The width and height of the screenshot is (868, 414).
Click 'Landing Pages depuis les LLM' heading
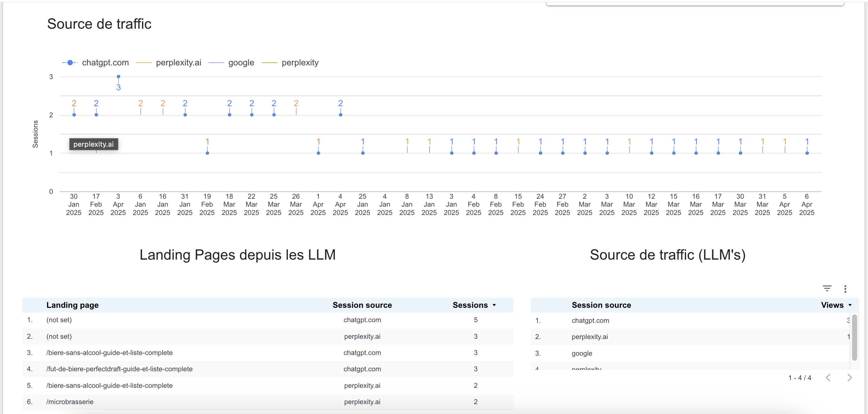pos(237,255)
